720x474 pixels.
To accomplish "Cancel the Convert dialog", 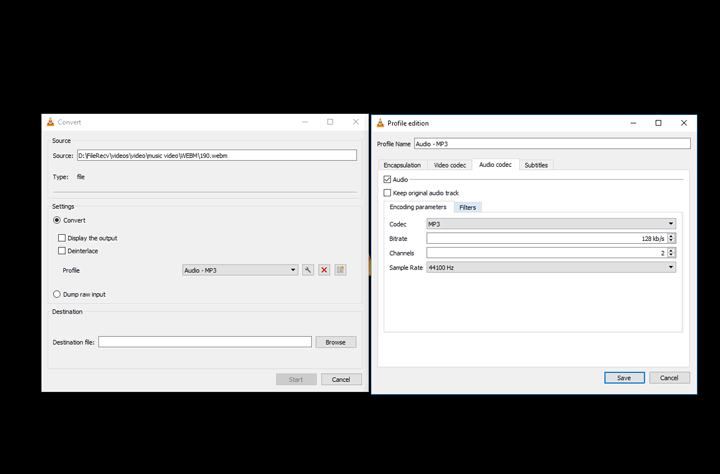I will pyautogui.click(x=341, y=379).
